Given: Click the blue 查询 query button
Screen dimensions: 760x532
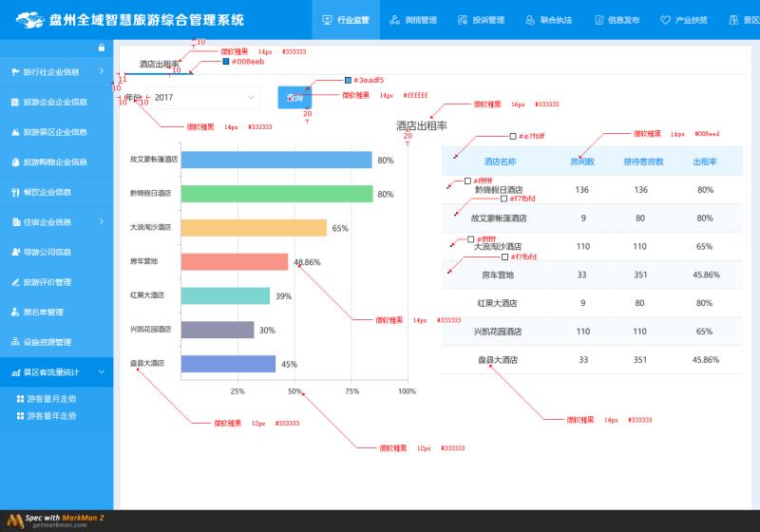Looking at the screenshot, I should coord(294,98).
